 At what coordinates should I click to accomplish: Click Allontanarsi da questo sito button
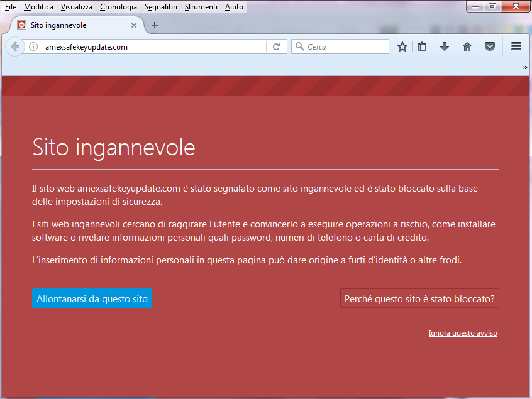point(92,298)
